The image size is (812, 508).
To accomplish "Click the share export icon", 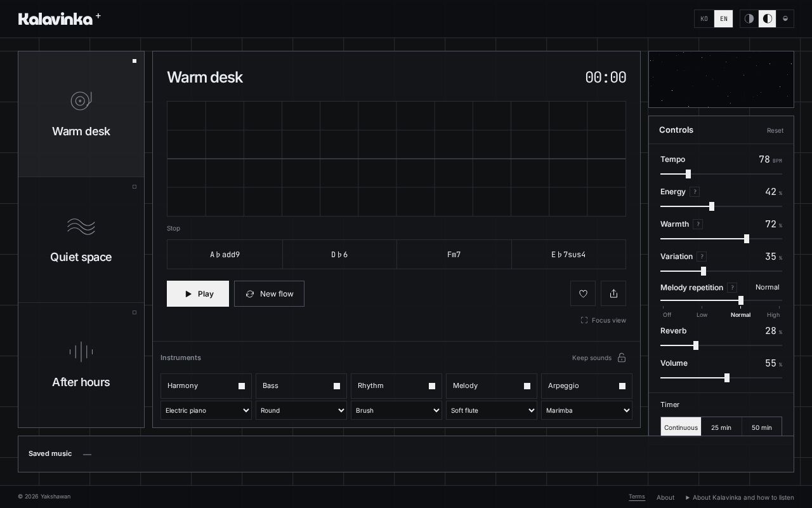I will [613, 293].
